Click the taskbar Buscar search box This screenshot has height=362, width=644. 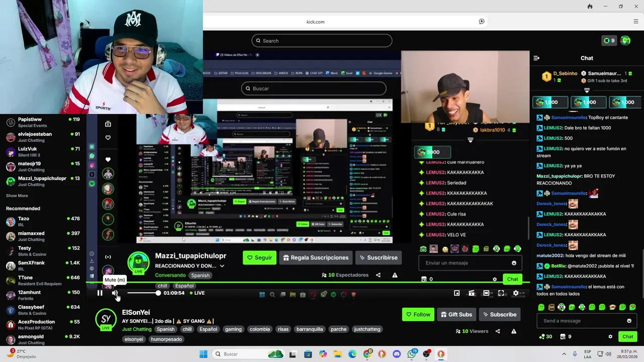[x=248, y=354]
